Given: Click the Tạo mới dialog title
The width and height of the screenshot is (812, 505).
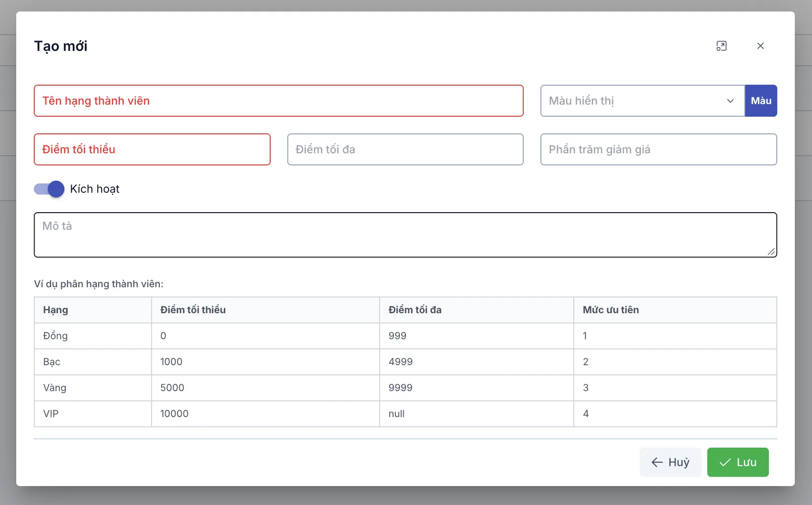Looking at the screenshot, I should [x=60, y=46].
